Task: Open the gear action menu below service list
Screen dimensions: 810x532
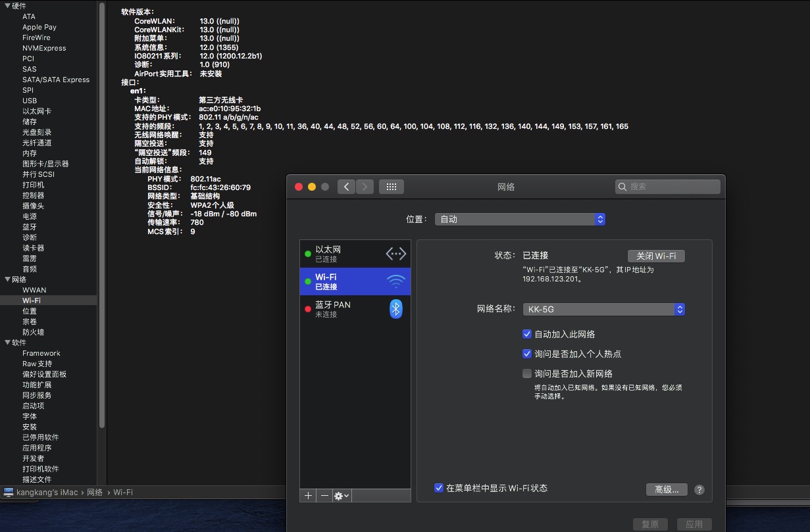Action: (342, 496)
